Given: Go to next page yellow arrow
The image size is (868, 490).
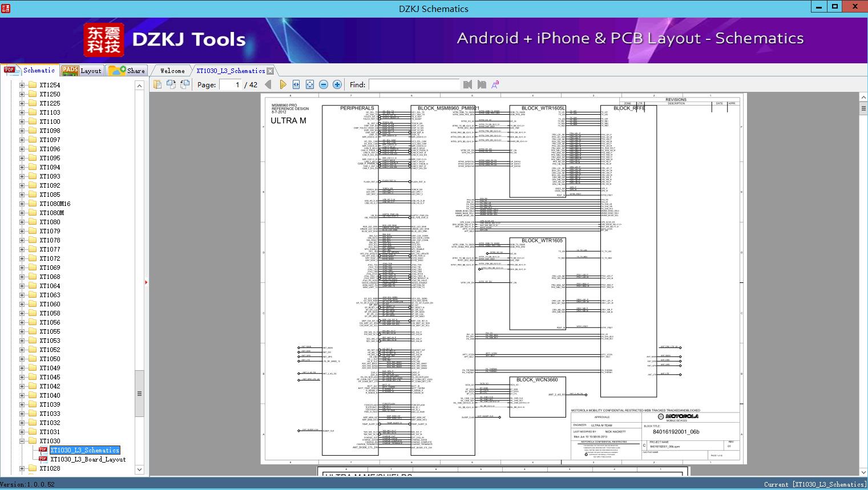Looking at the screenshot, I should (x=282, y=84).
